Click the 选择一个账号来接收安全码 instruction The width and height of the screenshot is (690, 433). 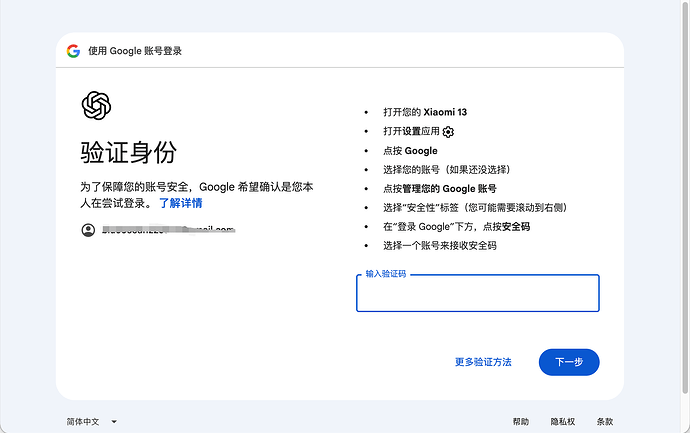440,246
